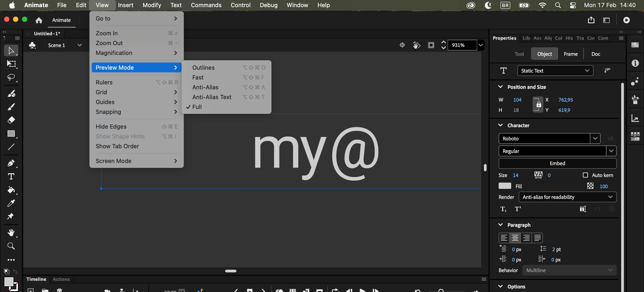Toggle the width-height lock icon
Image resolution: width=644 pixels, height=292 pixels.
538,104
